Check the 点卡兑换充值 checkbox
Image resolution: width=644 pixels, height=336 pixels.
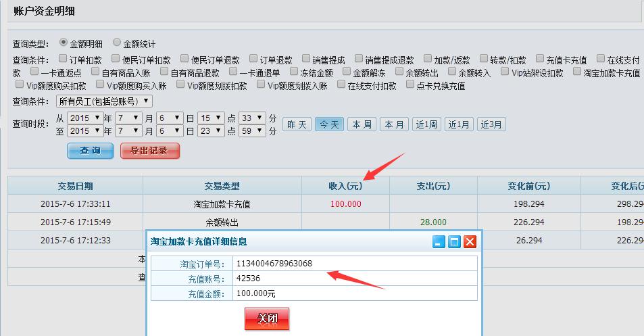tap(410, 85)
